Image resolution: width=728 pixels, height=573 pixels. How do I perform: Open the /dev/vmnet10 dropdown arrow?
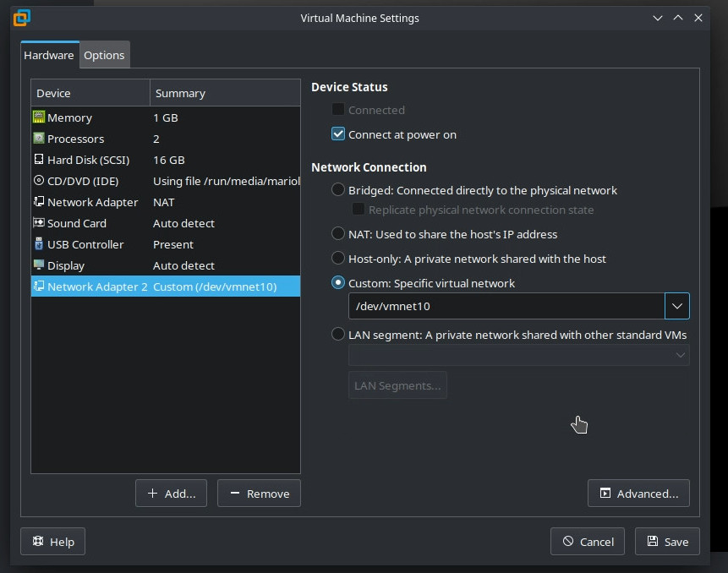[x=676, y=306]
